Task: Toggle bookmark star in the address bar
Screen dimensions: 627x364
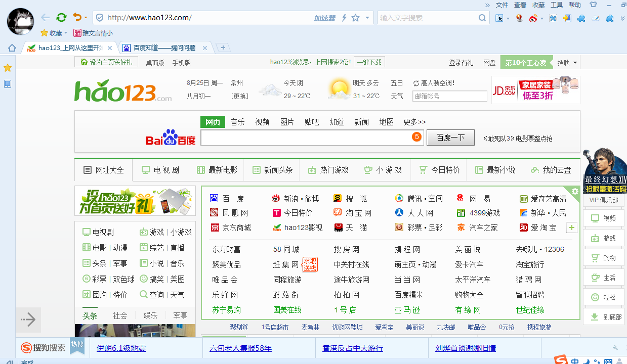Action: pyautogui.click(x=355, y=18)
